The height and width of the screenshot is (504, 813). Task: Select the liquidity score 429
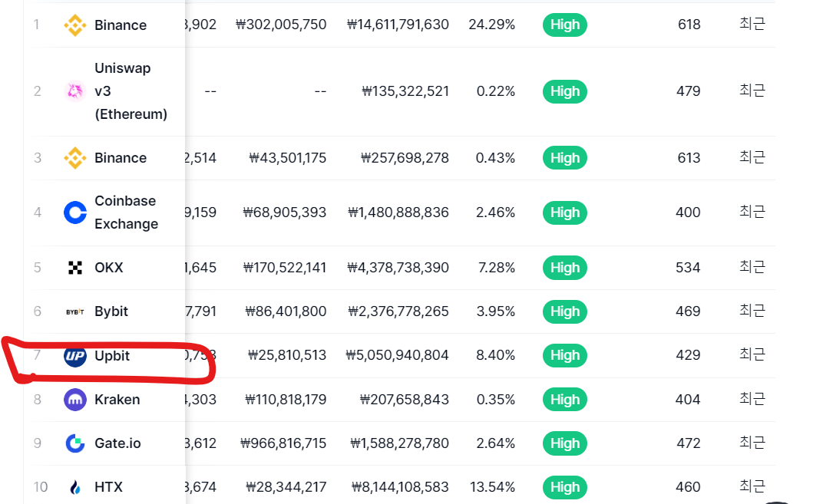tap(688, 355)
